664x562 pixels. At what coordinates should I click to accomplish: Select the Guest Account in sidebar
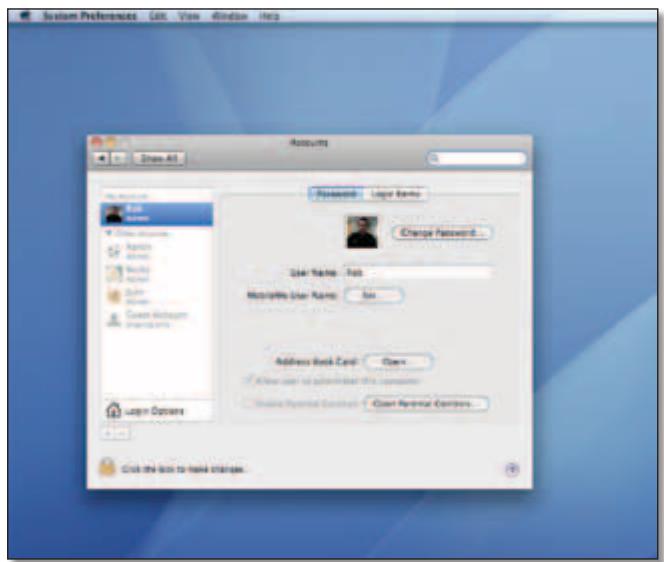(157, 319)
